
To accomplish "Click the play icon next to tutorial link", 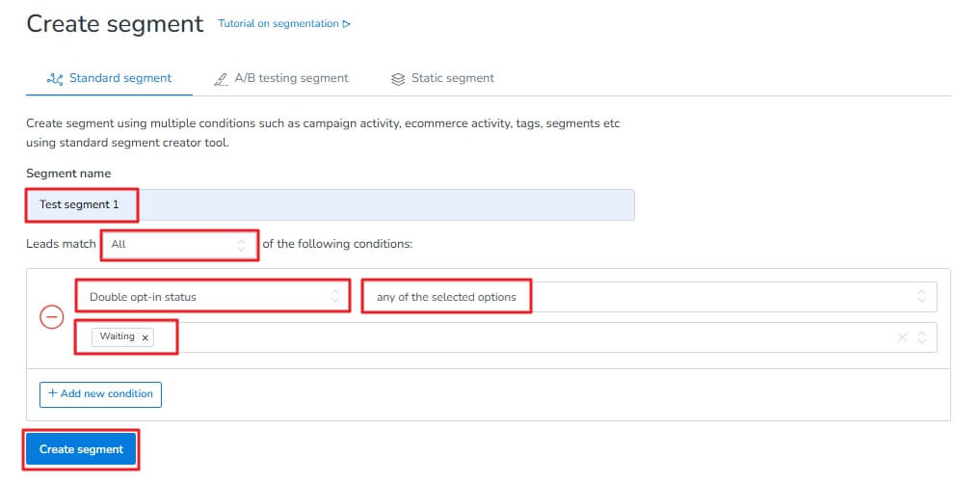I will (x=347, y=24).
